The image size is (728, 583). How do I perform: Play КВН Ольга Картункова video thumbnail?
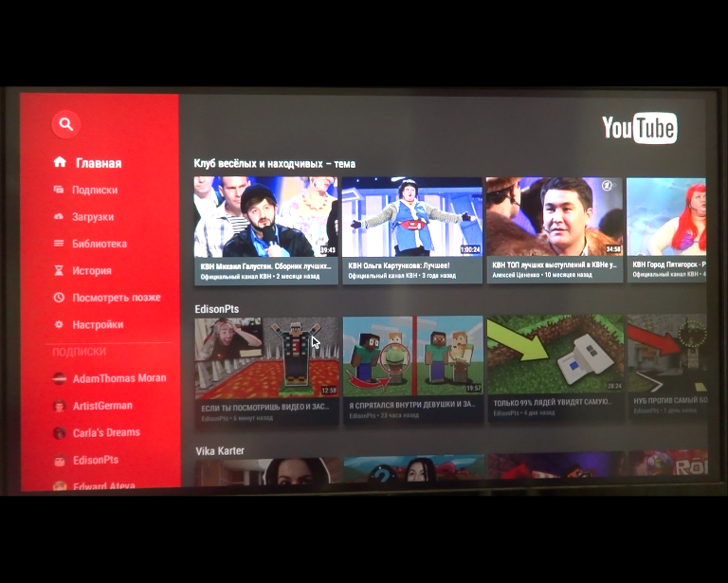(x=412, y=216)
